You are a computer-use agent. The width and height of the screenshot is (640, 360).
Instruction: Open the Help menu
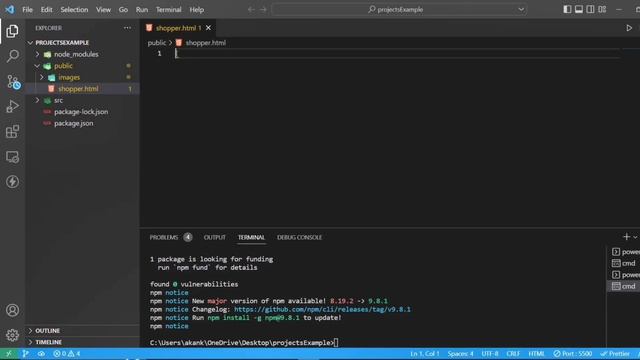[x=196, y=9]
